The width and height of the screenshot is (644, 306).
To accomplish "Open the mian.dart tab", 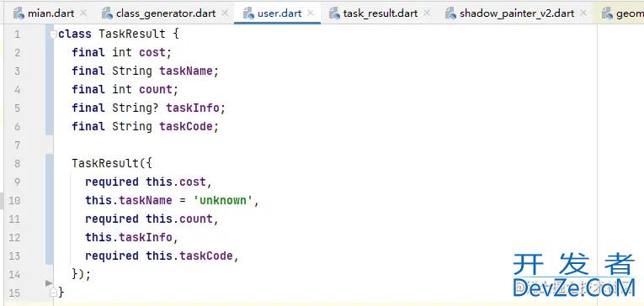I will point(51,13).
